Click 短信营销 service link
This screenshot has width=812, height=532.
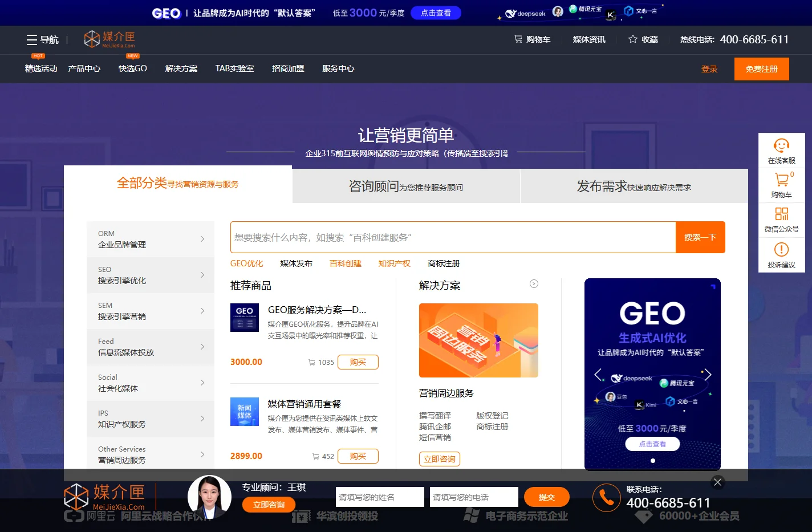[435, 437]
